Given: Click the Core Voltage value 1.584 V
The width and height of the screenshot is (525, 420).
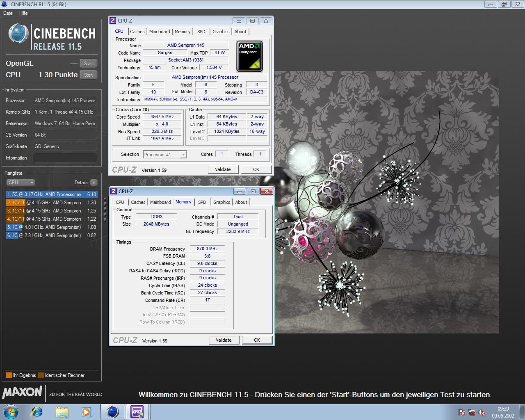Looking at the screenshot, I should tap(214, 68).
